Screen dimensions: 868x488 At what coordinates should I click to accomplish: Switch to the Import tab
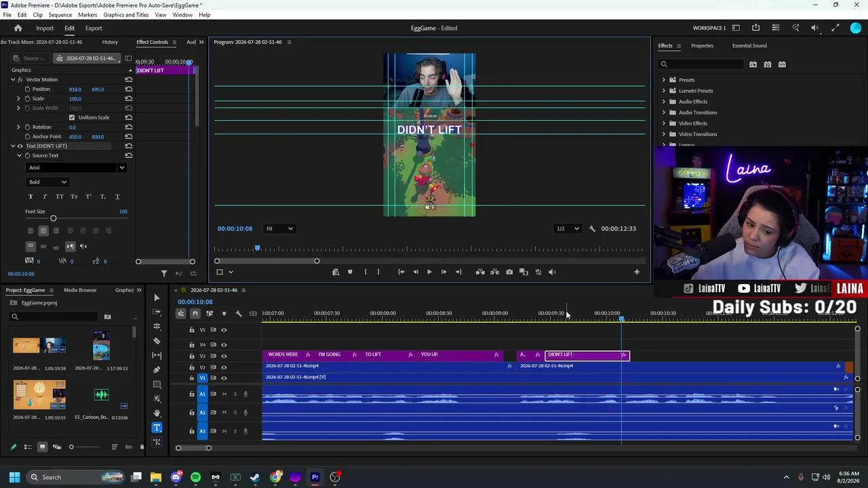pyautogui.click(x=45, y=28)
